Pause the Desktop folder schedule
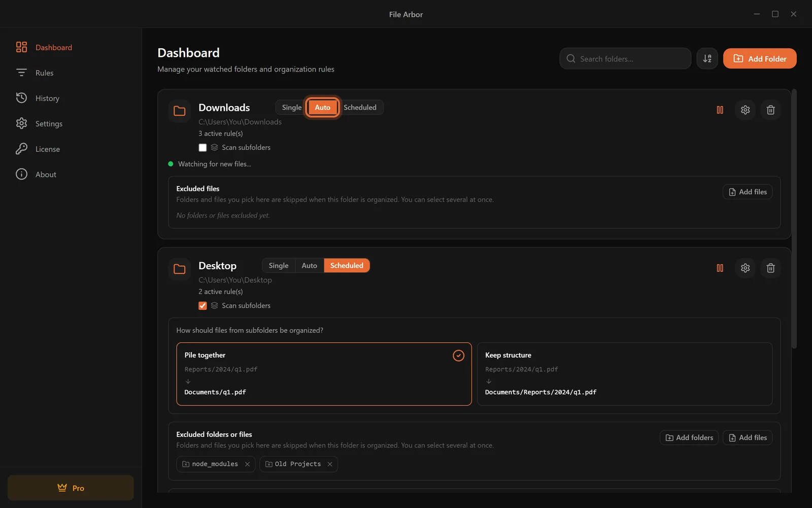 click(x=720, y=268)
